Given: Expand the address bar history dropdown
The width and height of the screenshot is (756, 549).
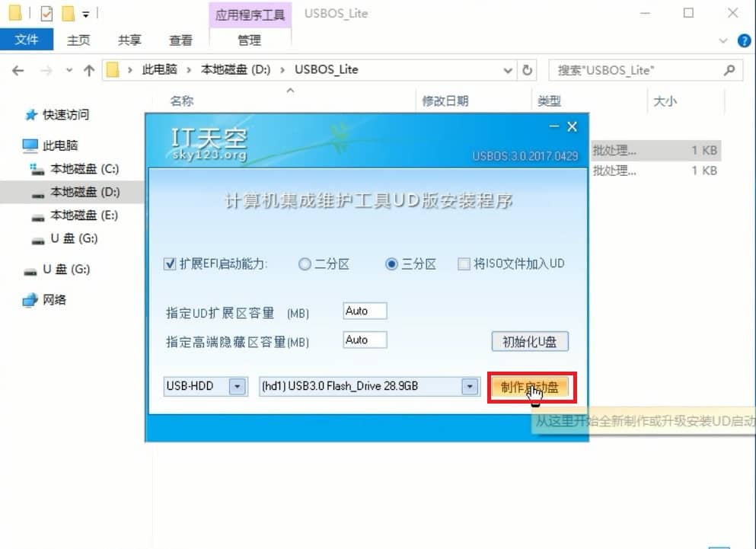Looking at the screenshot, I should pyautogui.click(x=508, y=70).
